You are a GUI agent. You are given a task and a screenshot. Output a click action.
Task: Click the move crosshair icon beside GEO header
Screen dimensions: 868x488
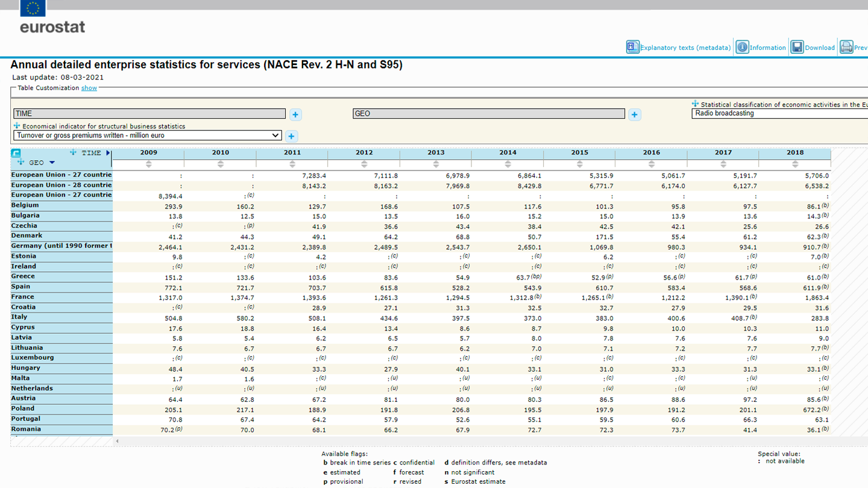tap(20, 161)
